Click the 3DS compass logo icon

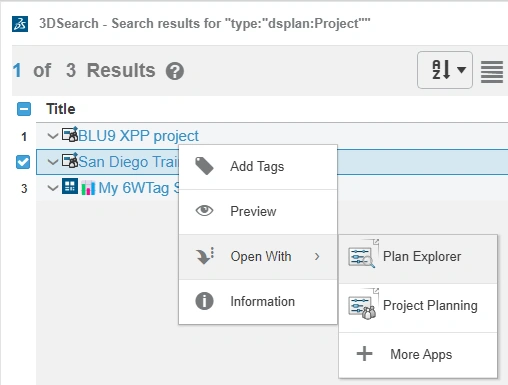(x=20, y=24)
